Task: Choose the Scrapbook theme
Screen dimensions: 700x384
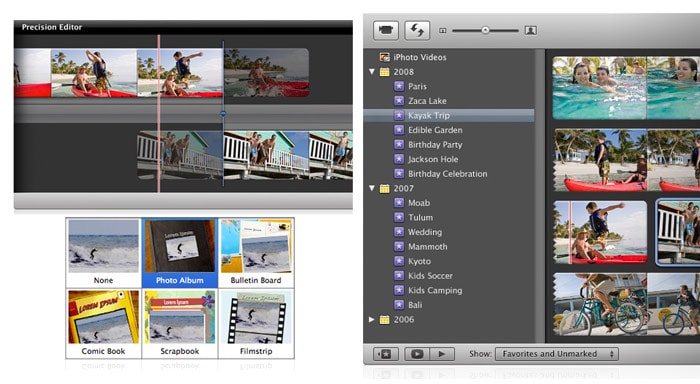Action: pos(180,324)
